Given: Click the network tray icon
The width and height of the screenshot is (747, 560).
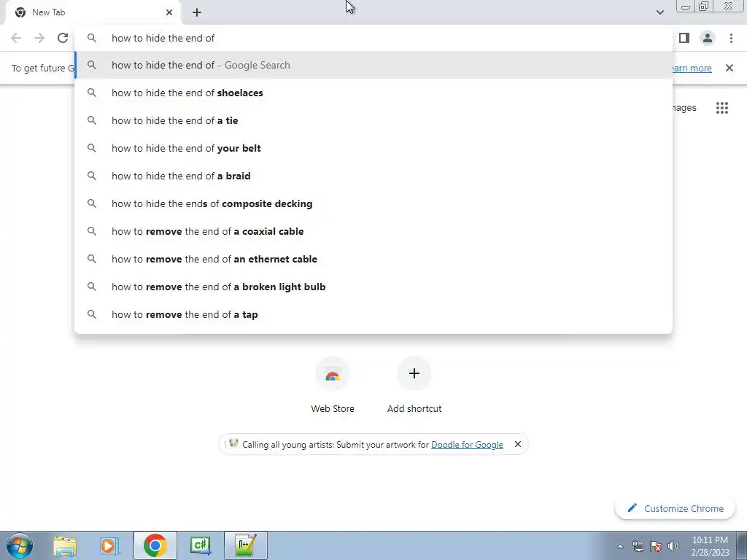Looking at the screenshot, I should point(638,546).
